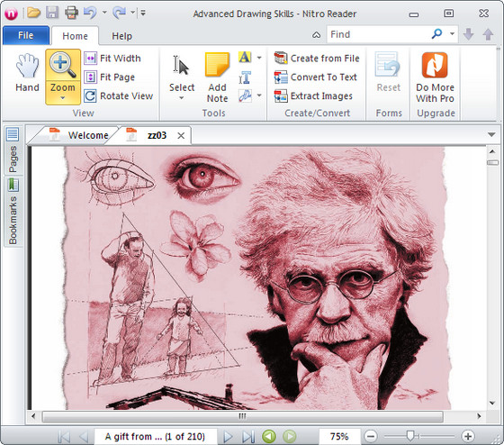This screenshot has height=445, width=504.
Task: Open the redo history dropdown arrow
Action: [x=133, y=13]
